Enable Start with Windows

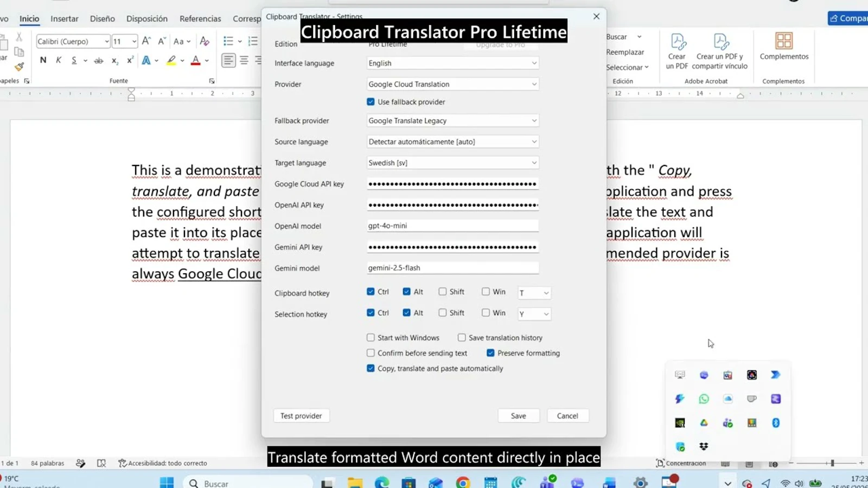[371, 338]
